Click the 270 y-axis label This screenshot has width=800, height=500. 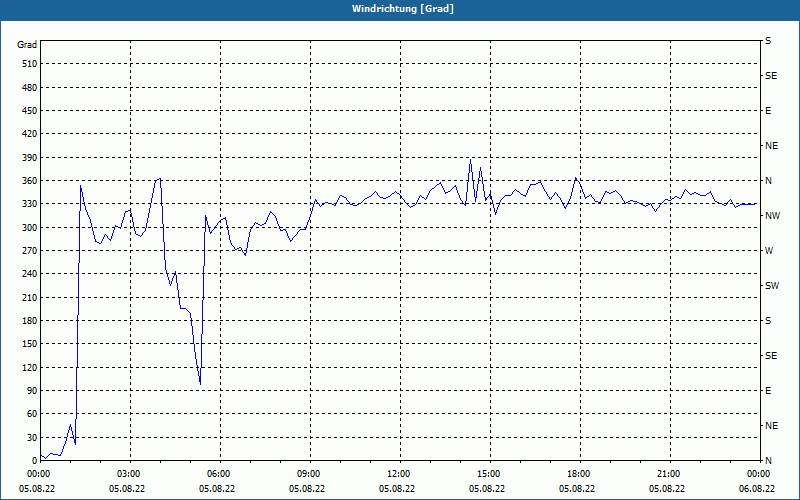click(30, 251)
